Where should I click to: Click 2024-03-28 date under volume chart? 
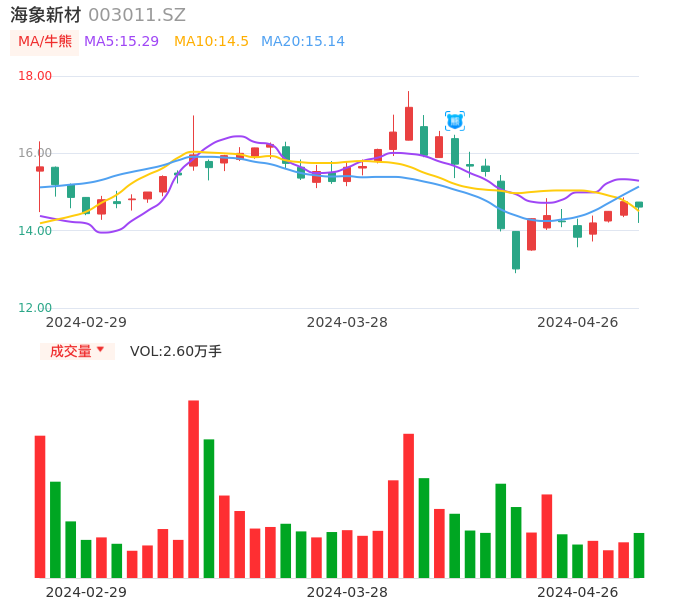347,592
